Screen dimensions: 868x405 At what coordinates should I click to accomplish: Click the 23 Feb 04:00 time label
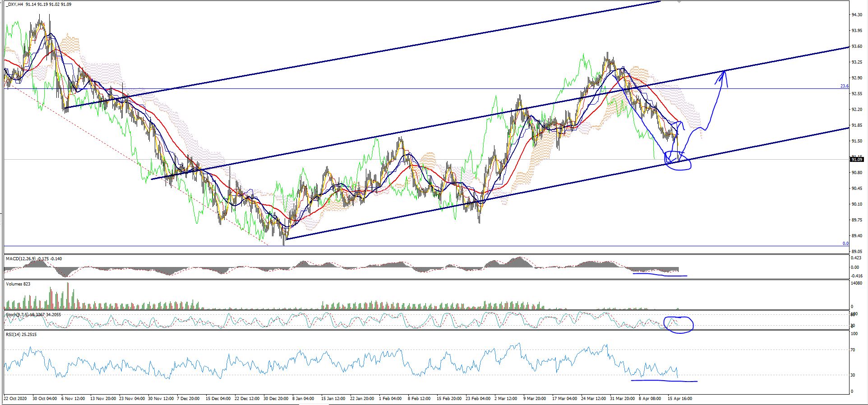[x=478, y=399]
